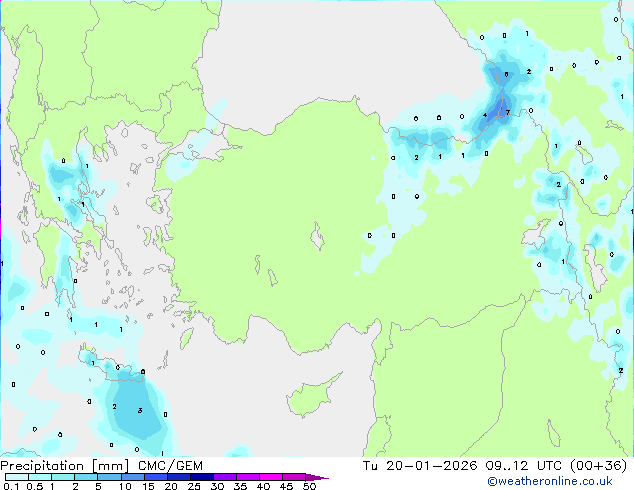
Task: Select the 35–40 mm violet legend swatch
Action: pyautogui.click(x=247, y=477)
